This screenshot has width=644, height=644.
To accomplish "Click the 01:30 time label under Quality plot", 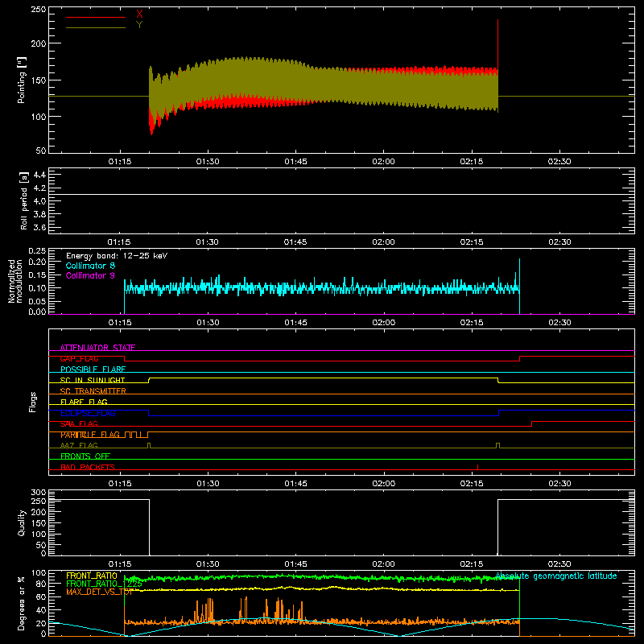I will [x=208, y=564].
